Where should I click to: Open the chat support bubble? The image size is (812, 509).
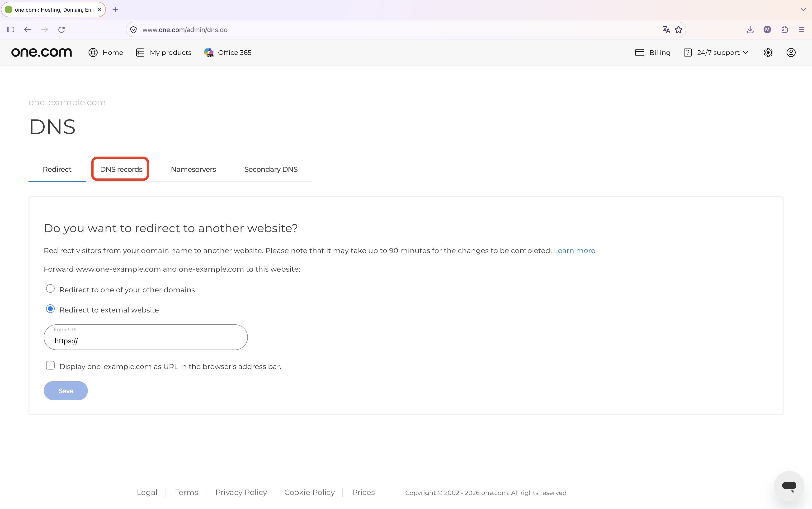tap(789, 486)
